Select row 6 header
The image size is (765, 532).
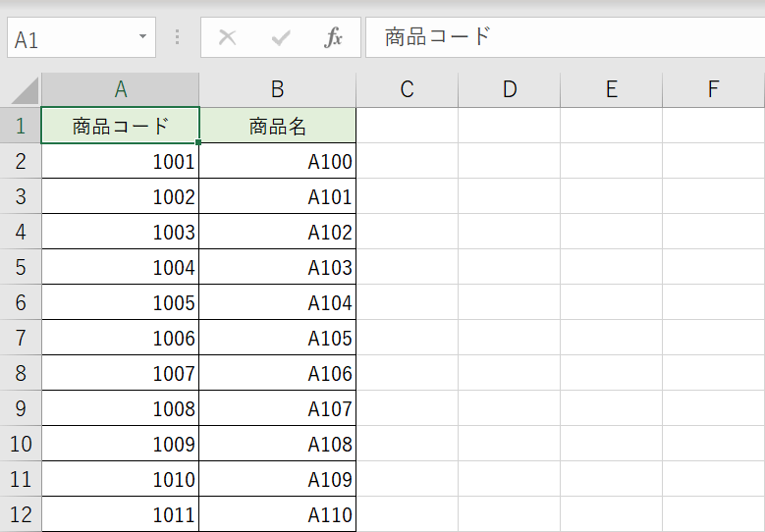tap(21, 302)
